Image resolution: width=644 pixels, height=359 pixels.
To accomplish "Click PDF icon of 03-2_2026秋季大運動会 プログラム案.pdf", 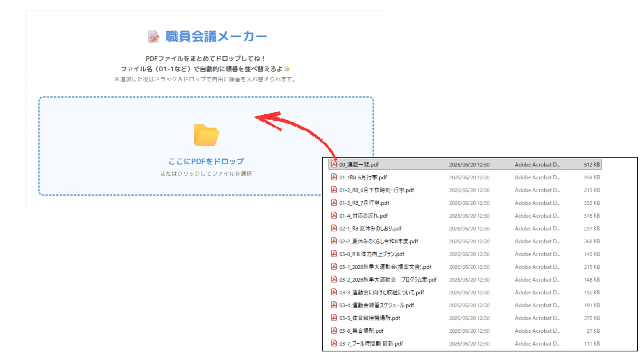I will (334, 280).
